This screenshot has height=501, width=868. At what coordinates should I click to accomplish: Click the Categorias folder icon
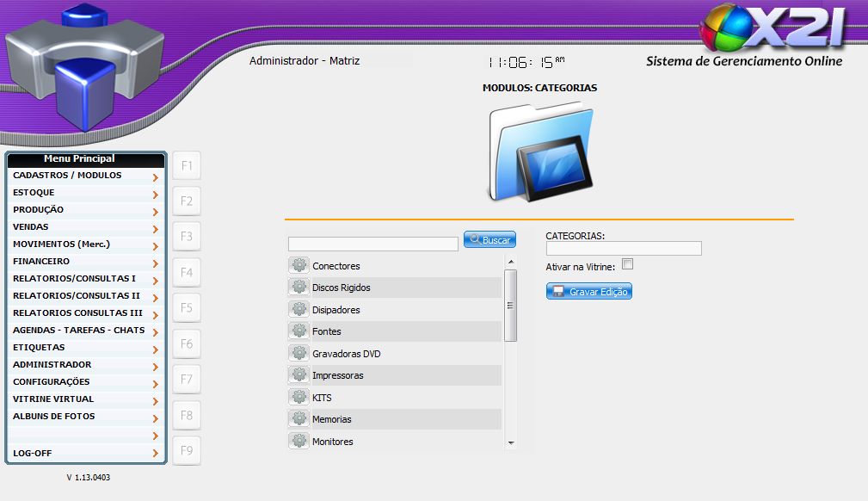[x=539, y=152]
